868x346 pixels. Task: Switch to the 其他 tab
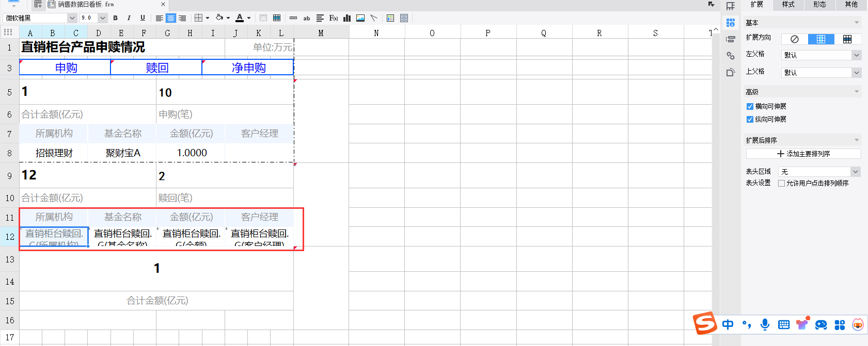851,5
